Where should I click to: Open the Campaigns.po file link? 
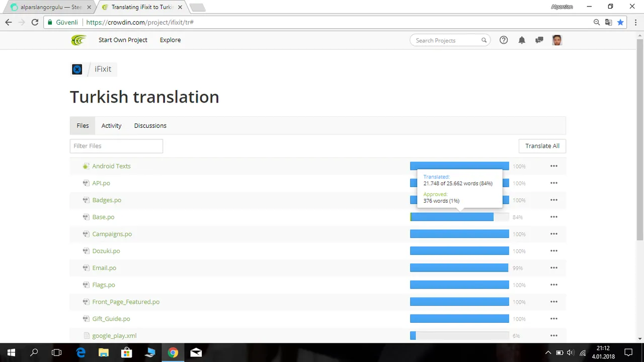pyautogui.click(x=112, y=234)
